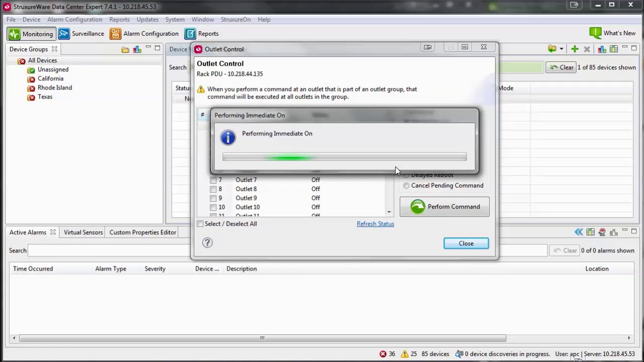Screen dimensions: 644x362
Task: Minimize the Device View panel
Action: coord(624,48)
